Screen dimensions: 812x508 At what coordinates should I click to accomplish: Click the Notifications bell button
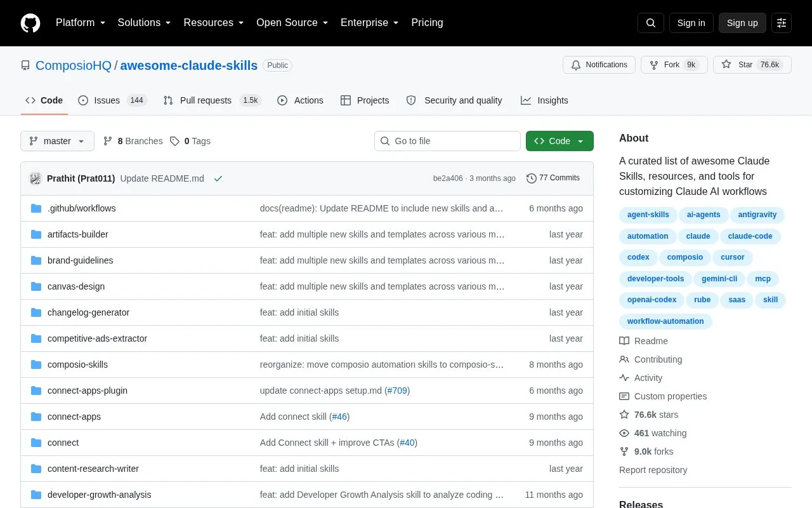[x=599, y=65]
